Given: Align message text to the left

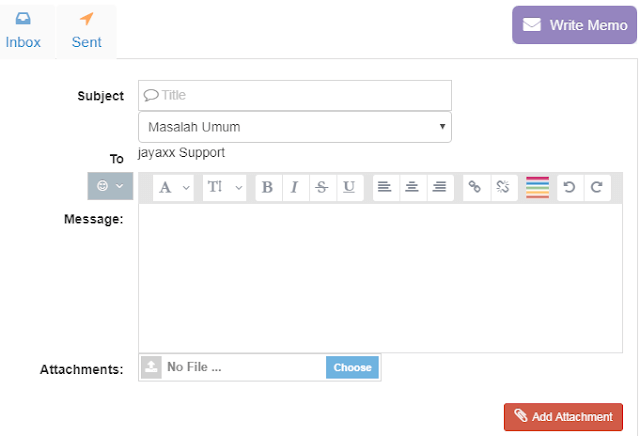Looking at the screenshot, I should (x=385, y=188).
